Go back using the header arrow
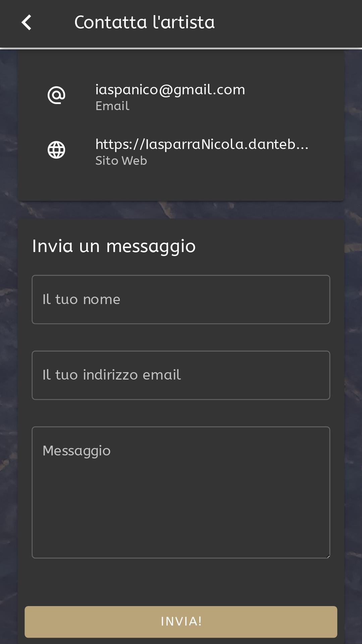This screenshot has width=362, height=644. [x=27, y=22]
